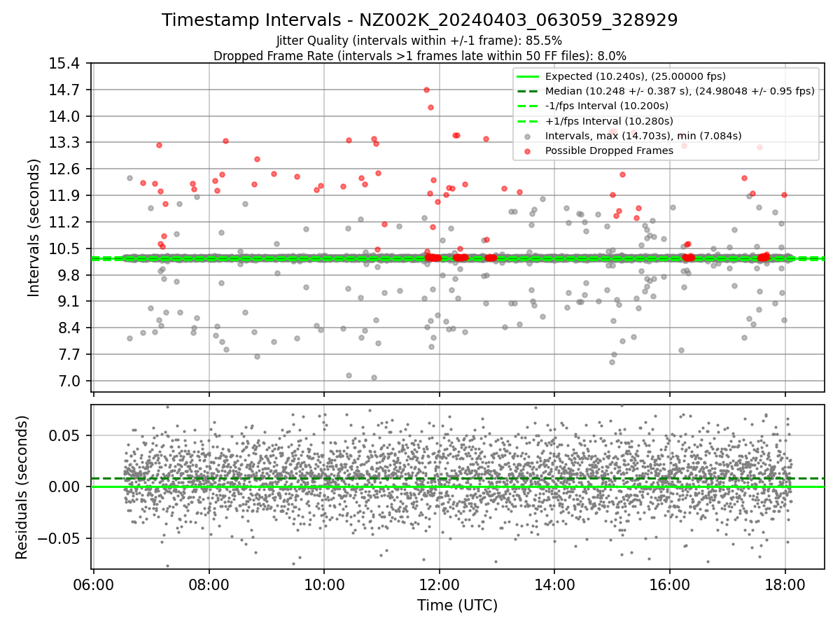Click the 'Intervals (seconds)' y-axis label
This screenshot has height=630, width=840.
[x=34, y=227]
